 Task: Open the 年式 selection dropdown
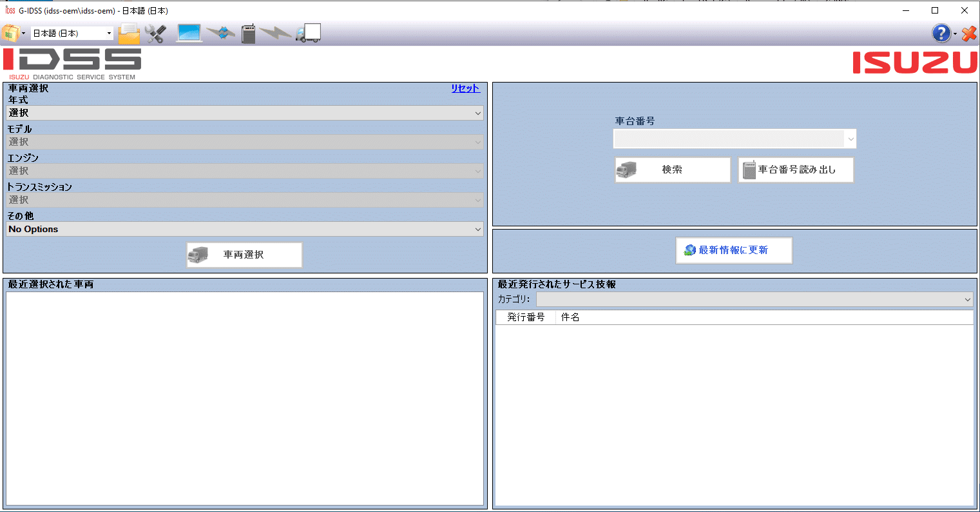coord(244,112)
